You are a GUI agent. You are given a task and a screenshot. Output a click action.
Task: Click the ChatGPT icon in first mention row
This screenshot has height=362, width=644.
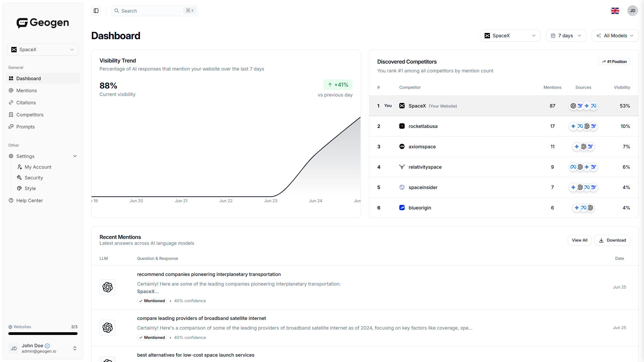click(x=108, y=287)
